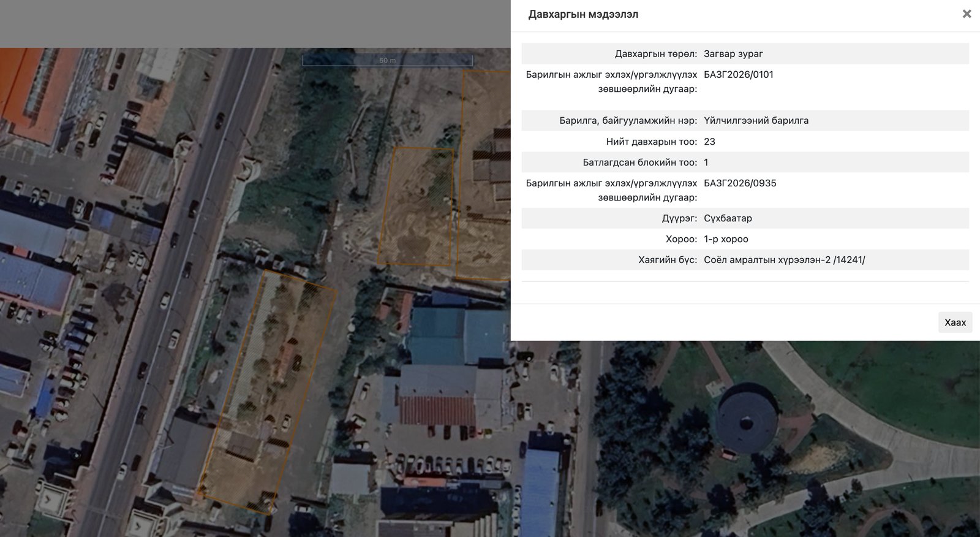Select the Давхаргын мэдээлэл dialog title

[583, 14]
